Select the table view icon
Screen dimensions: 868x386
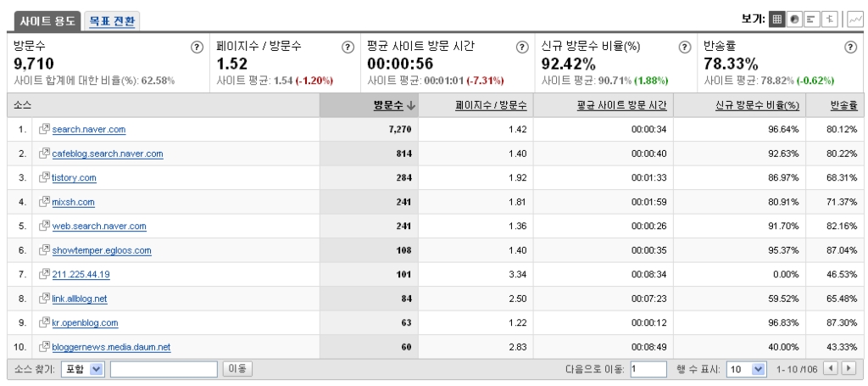(x=776, y=19)
